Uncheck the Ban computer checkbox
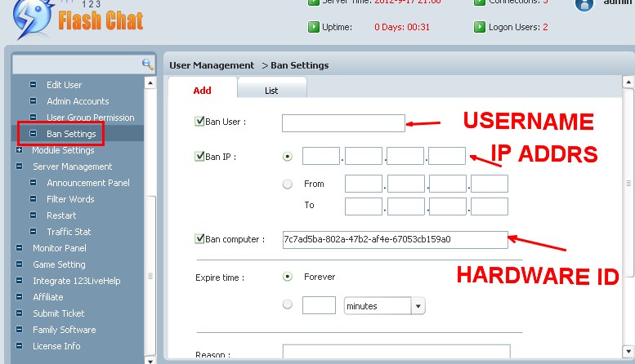 click(199, 238)
